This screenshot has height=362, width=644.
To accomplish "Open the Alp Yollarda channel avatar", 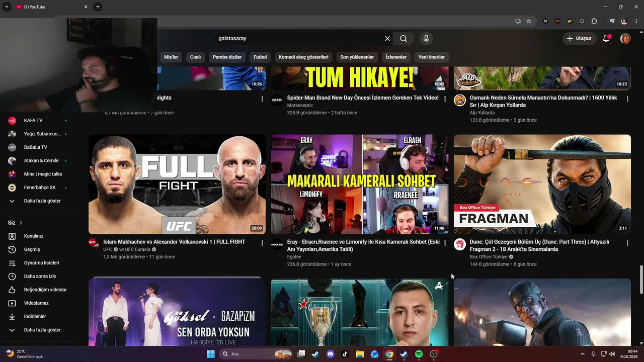I will coord(459,100).
